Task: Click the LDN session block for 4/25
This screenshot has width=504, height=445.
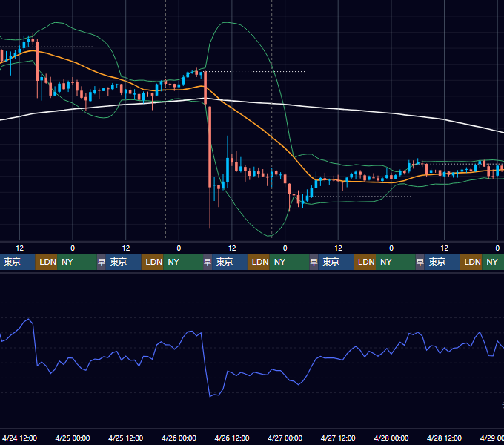Action: (x=153, y=262)
